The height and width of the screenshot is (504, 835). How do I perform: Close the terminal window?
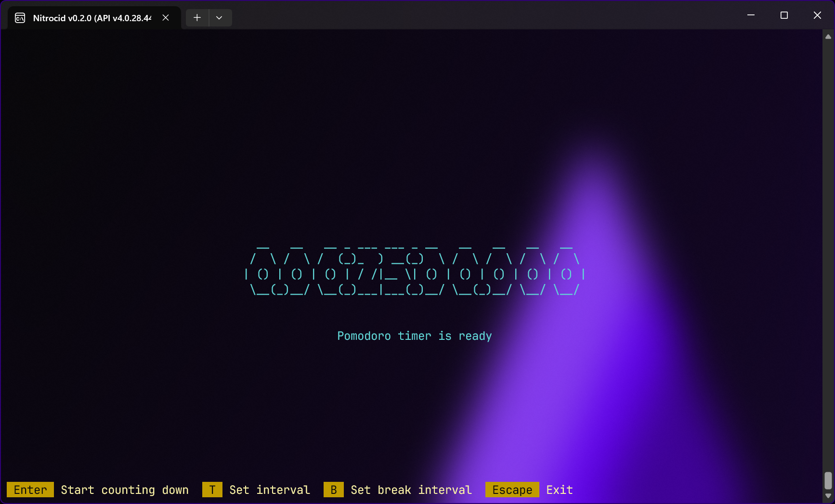(817, 15)
